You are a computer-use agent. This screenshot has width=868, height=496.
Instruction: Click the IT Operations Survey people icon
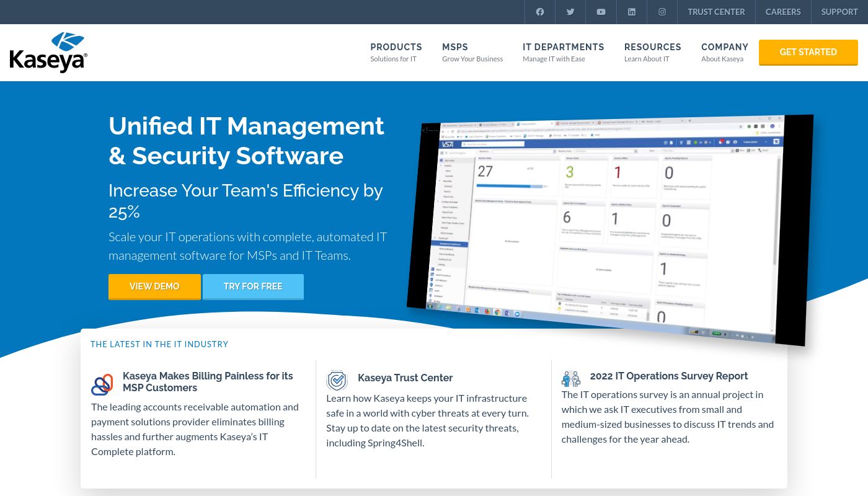pyautogui.click(x=571, y=378)
